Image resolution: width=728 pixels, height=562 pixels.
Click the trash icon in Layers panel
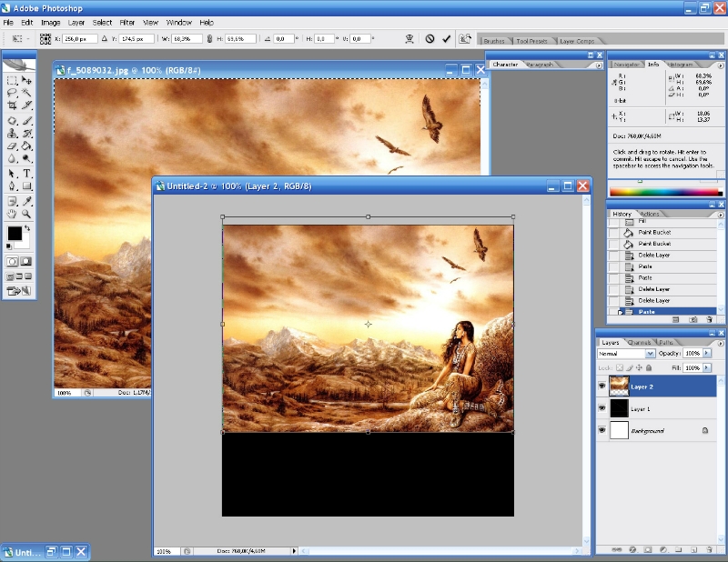coord(708,549)
